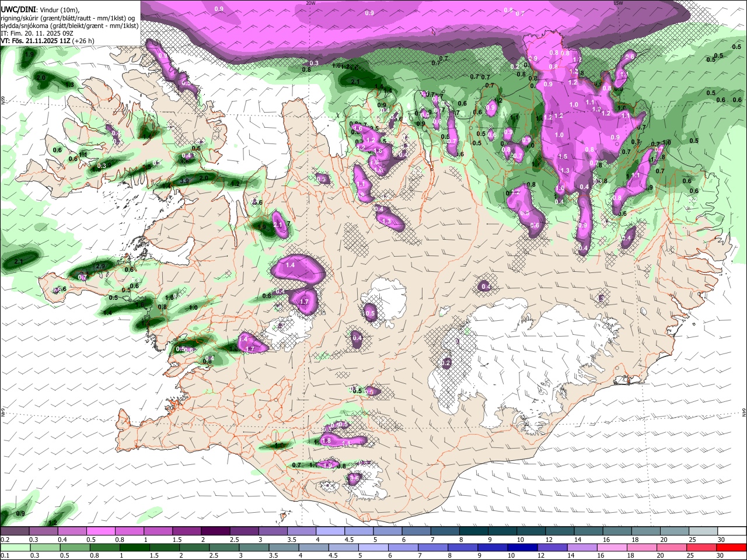
Task: Click the 'UWC/DINI' title text
Action: coord(18,10)
